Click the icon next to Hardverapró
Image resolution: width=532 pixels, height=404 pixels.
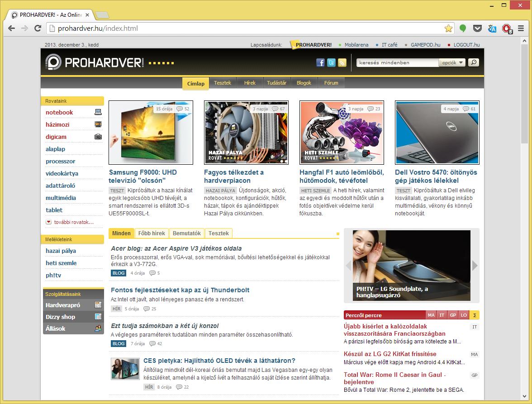(x=98, y=305)
